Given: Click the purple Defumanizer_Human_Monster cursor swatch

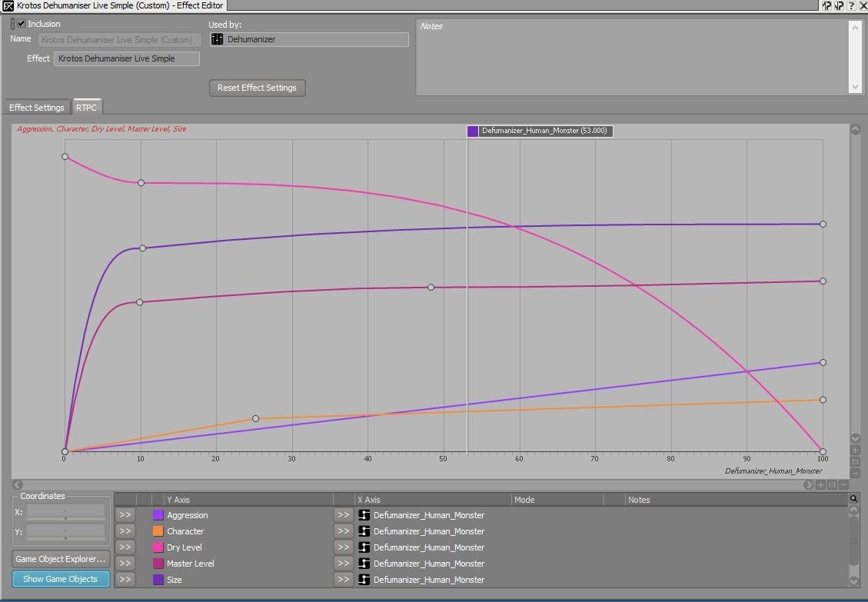Looking at the screenshot, I should click(473, 131).
